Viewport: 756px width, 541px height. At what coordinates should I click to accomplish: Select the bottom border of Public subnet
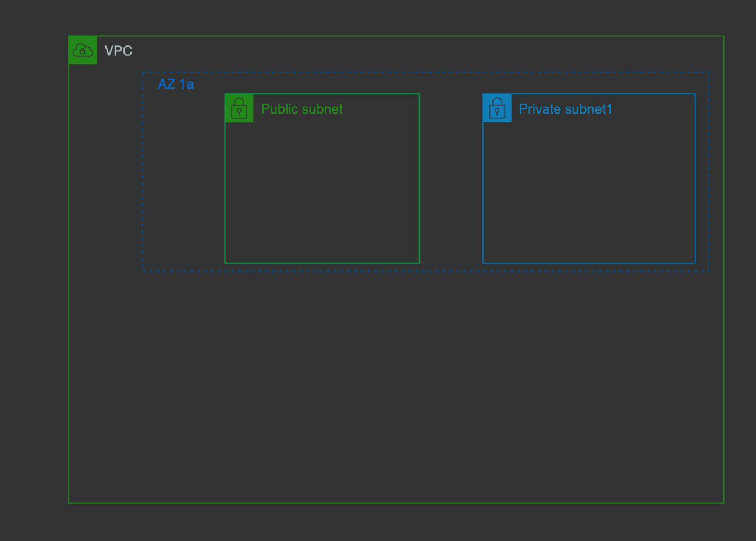(322, 263)
